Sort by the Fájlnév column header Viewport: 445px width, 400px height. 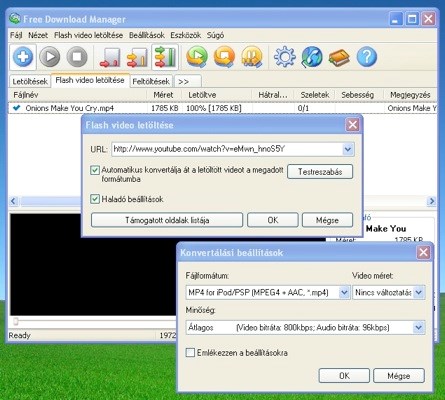[x=77, y=95]
